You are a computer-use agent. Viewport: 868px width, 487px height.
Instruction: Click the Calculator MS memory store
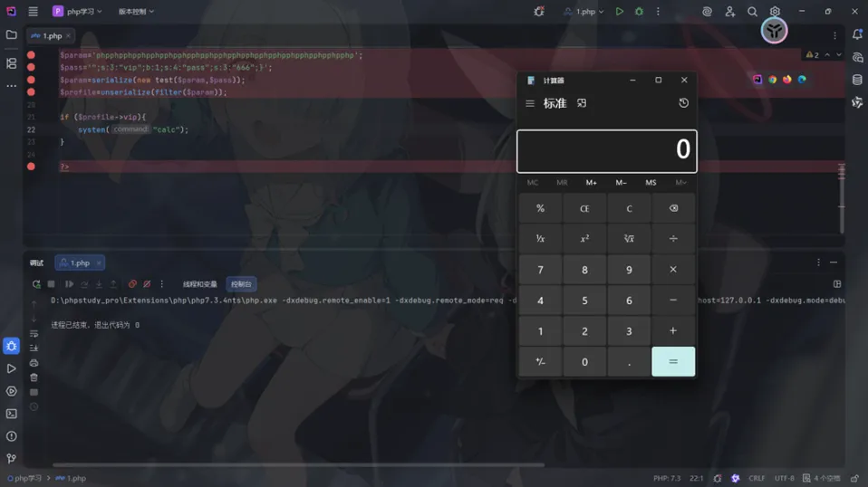click(651, 183)
